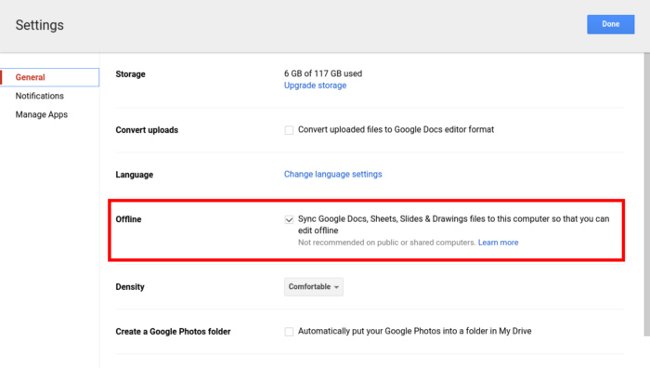Click 'Create a Google Photos folder' label

(173, 332)
